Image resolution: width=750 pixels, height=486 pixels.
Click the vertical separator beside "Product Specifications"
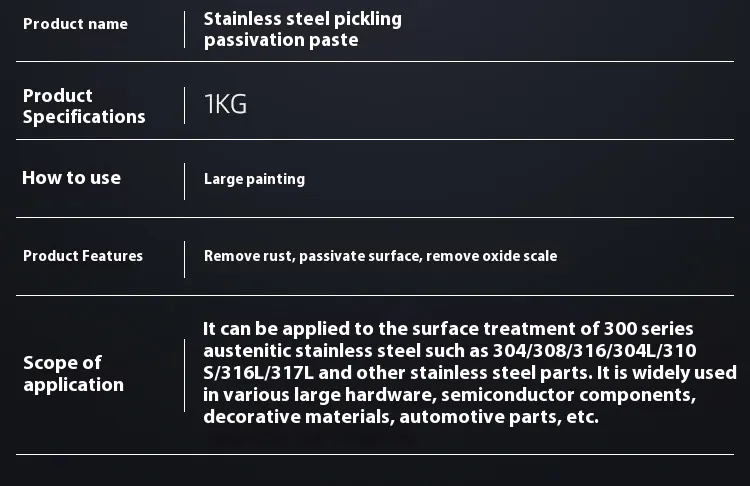point(185,105)
